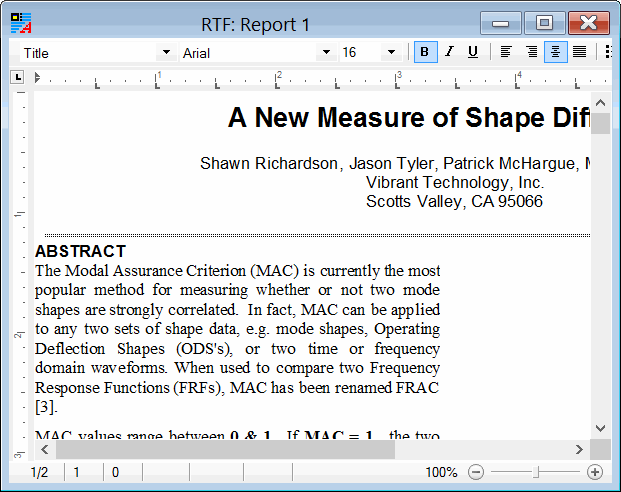The width and height of the screenshot is (621, 492).
Task: Click the authors line starting 'Shawn Richardson'
Action: pos(395,164)
